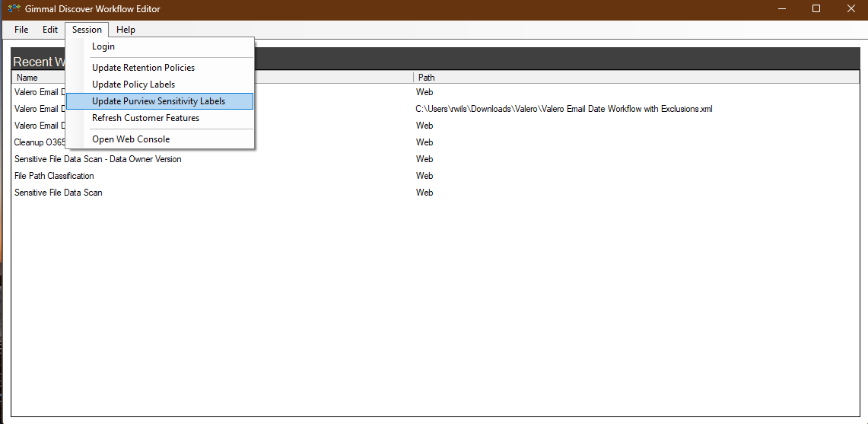Close the open Session menu

[87, 30]
